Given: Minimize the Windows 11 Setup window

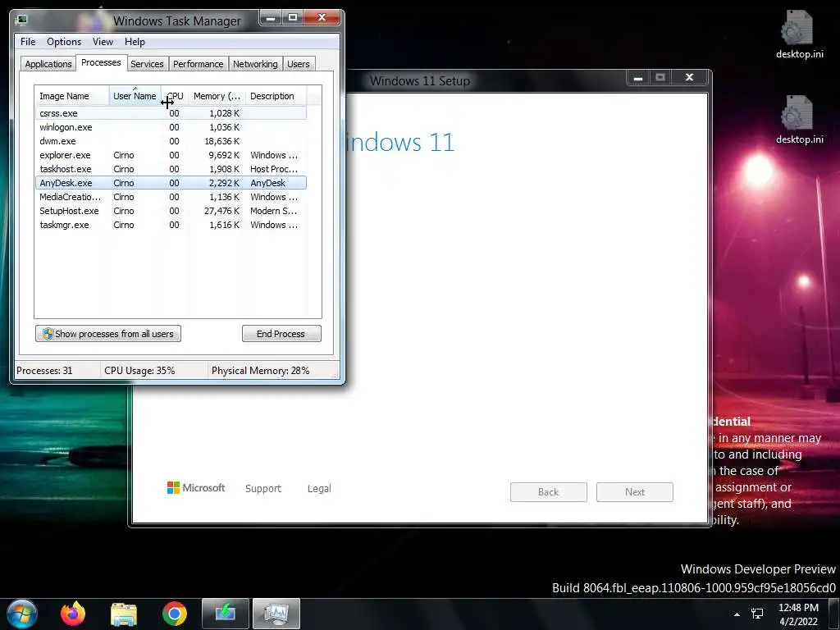Looking at the screenshot, I should coord(638,78).
